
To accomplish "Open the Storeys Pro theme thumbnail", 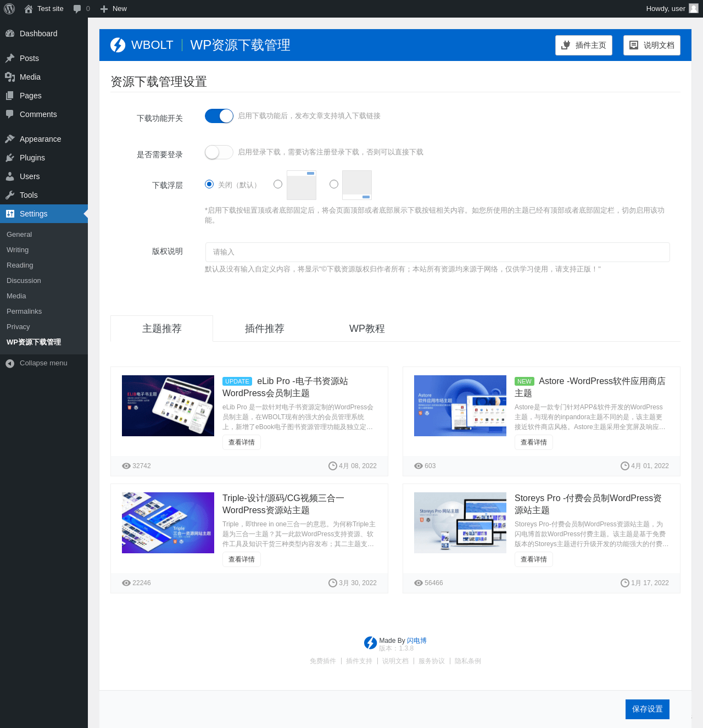I will click(460, 523).
